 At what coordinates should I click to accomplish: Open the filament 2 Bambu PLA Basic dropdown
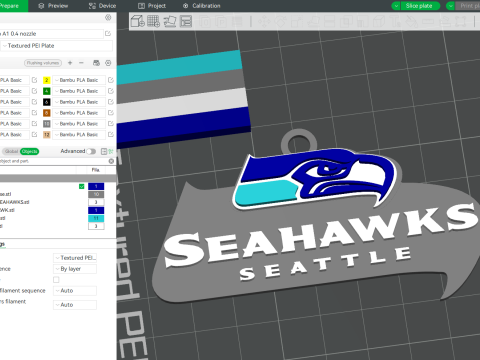coord(79,80)
